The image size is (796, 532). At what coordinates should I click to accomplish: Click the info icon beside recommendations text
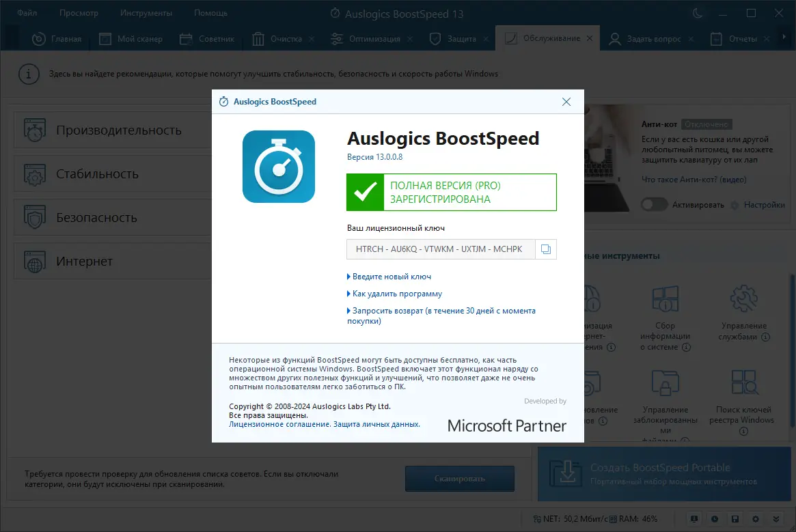click(29, 74)
